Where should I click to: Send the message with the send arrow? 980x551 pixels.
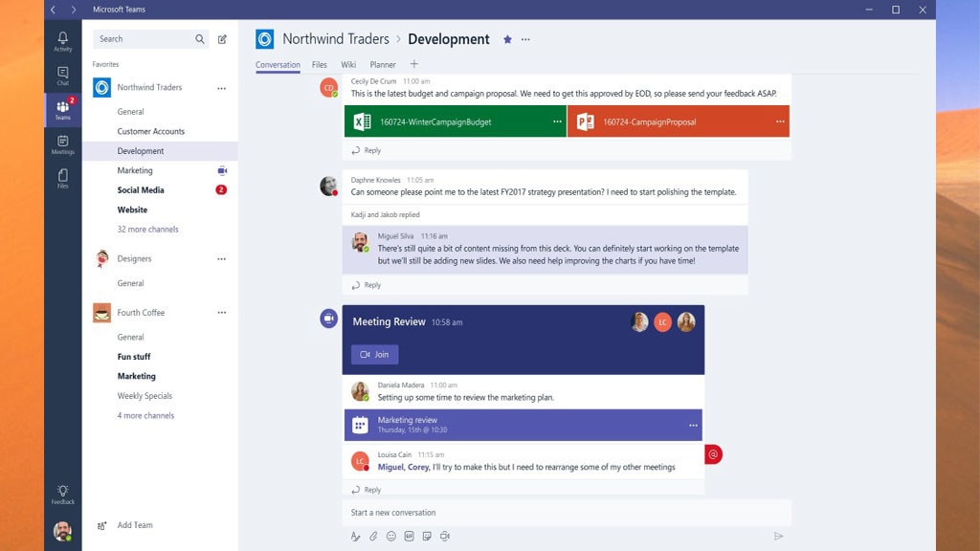[x=778, y=537]
